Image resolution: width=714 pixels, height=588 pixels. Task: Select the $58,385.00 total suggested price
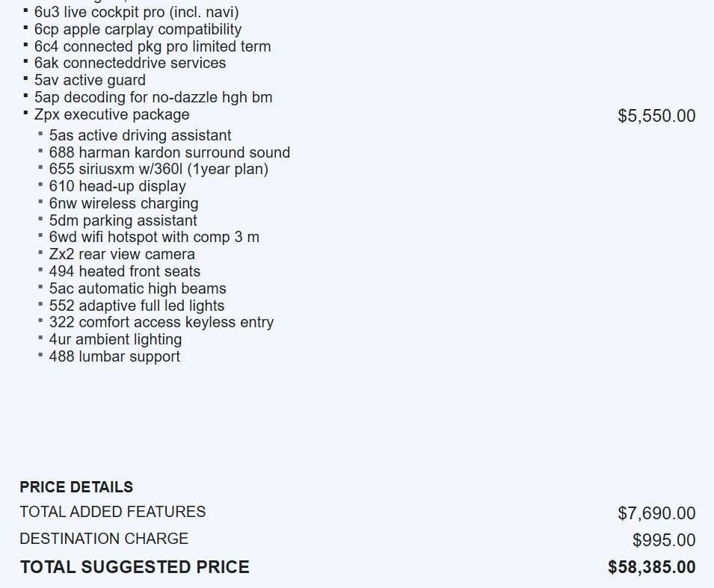[x=651, y=567]
